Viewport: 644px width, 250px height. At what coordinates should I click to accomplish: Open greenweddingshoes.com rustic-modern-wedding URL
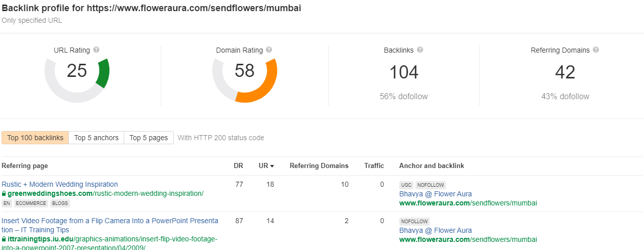(x=105, y=193)
